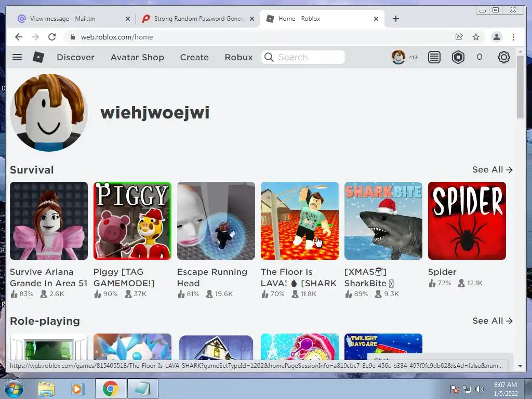The width and height of the screenshot is (532, 399).
Task: Click the large profile avatar picture
Action: click(49, 112)
